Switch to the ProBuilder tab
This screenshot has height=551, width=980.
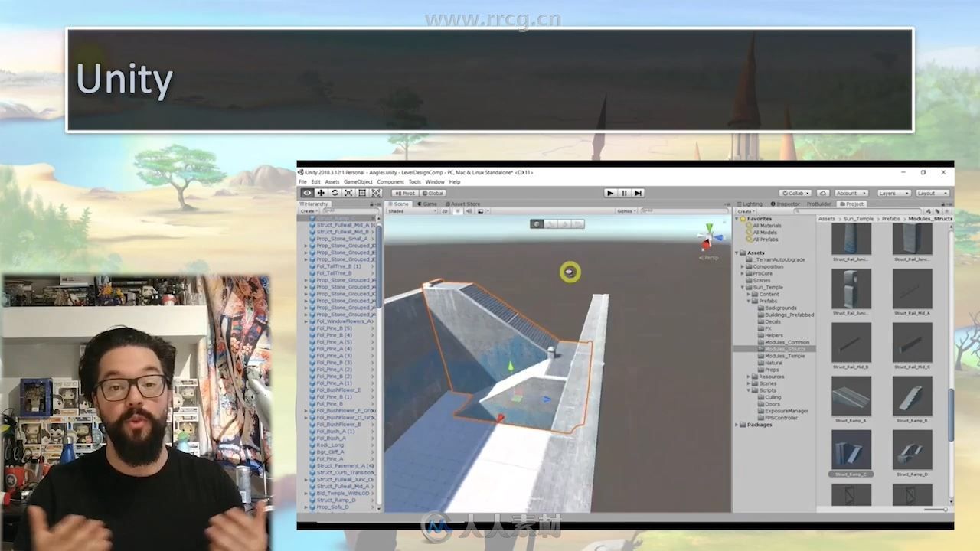click(x=818, y=204)
